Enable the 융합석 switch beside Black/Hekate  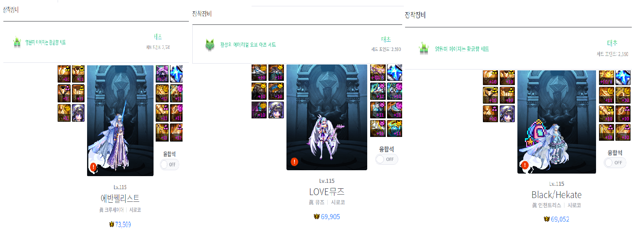(615, 163)
